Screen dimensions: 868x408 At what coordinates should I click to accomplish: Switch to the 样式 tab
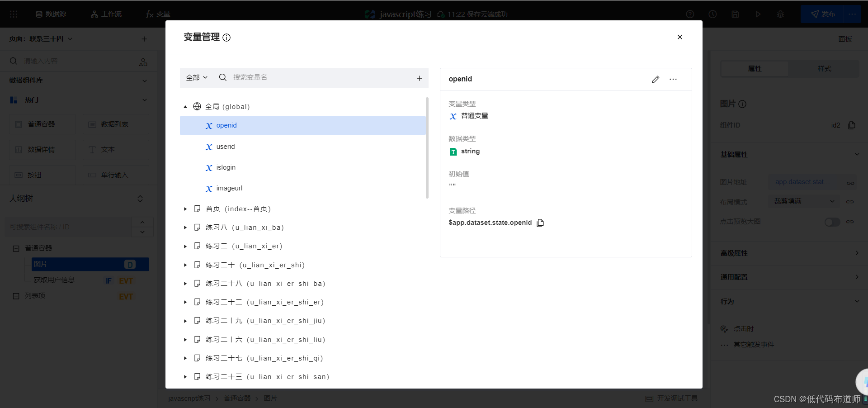[x=824, y=69]
